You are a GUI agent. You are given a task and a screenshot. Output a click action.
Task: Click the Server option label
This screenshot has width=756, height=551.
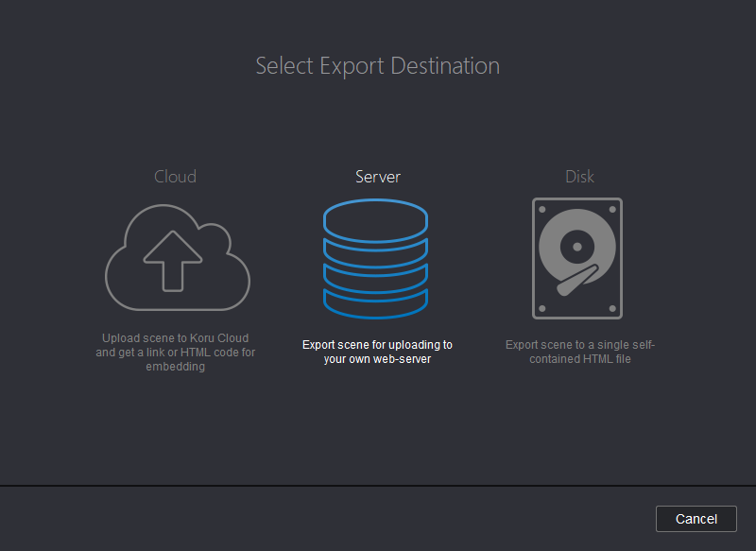click(x=377, y=176)
